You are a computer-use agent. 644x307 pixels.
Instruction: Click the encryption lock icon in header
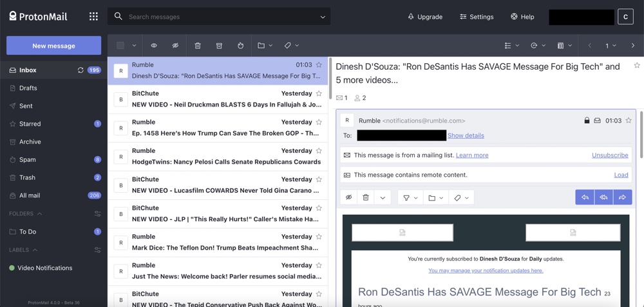[587, 121]
